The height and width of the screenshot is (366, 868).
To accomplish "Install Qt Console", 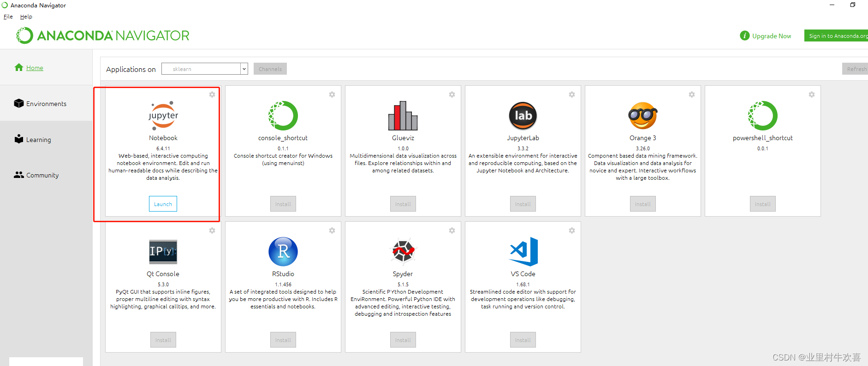I will click(x=163, y=340).
